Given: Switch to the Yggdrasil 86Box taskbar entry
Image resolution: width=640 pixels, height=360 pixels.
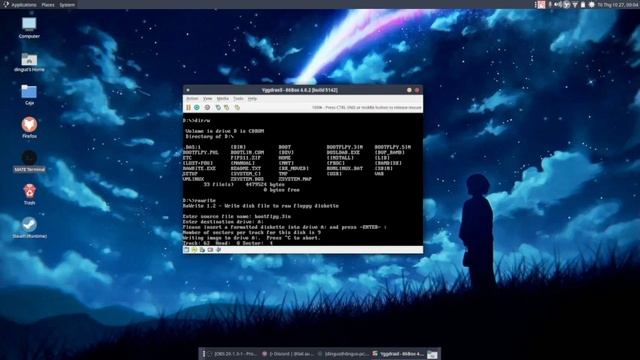Looking at the screenshot, I should 398,354.
